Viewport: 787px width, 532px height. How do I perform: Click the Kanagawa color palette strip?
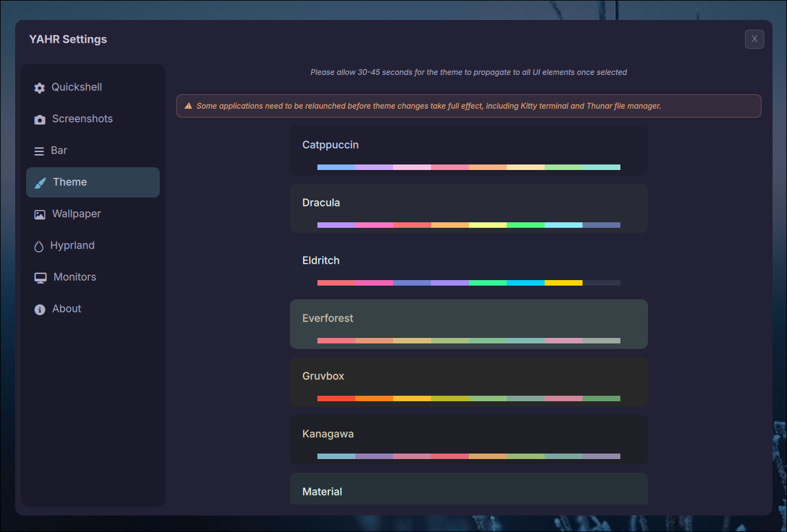[468, 456]
